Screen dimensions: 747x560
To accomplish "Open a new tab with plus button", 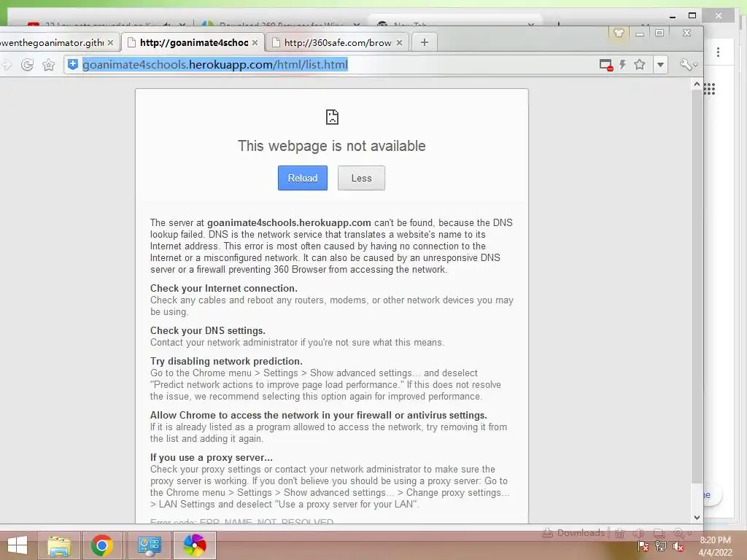I will click(x=424, y=42).
